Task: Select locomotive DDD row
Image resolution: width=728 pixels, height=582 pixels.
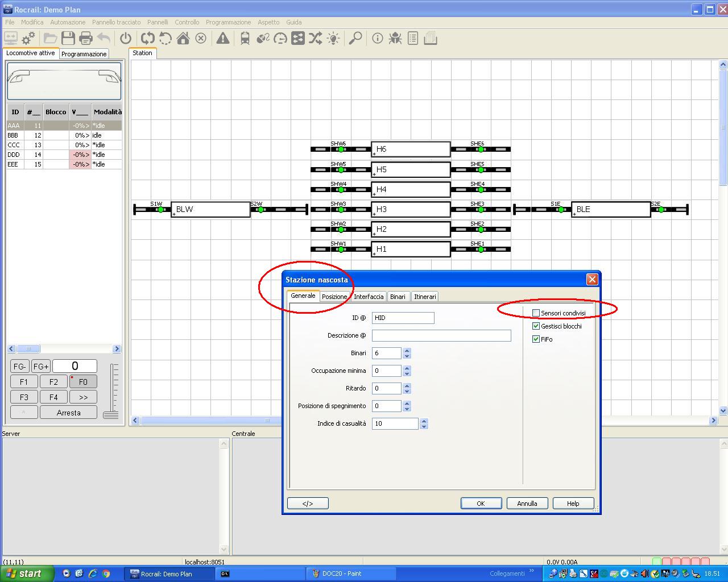Action: (x=64, y=155)
